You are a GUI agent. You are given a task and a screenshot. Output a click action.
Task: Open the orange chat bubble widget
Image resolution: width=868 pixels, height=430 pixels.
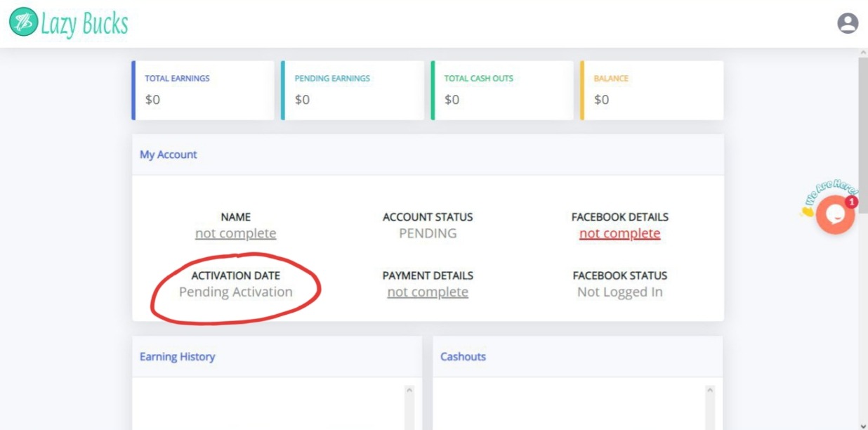[x=835, y=215]
